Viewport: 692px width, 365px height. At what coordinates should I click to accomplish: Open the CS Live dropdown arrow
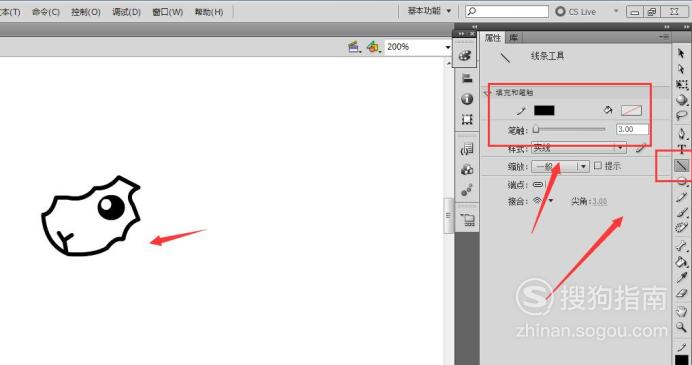[x=616, y=11]
